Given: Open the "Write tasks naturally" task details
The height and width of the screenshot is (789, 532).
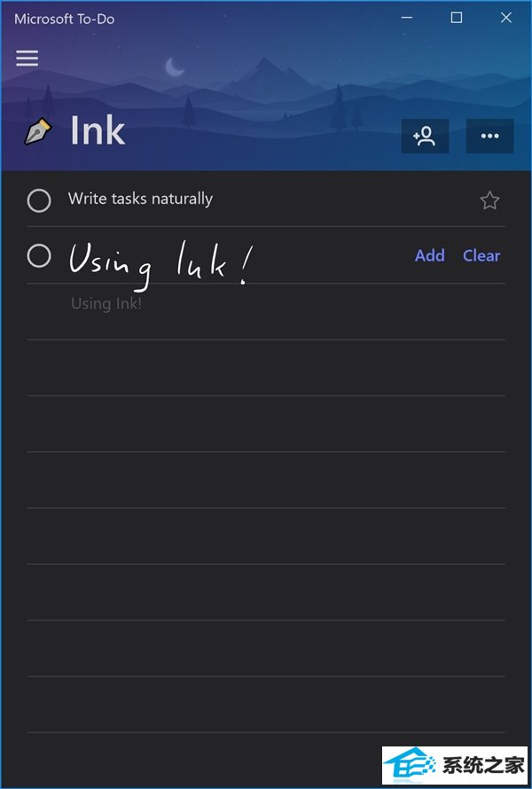Looking at the screenshot, I should click(x=140, y=199).
